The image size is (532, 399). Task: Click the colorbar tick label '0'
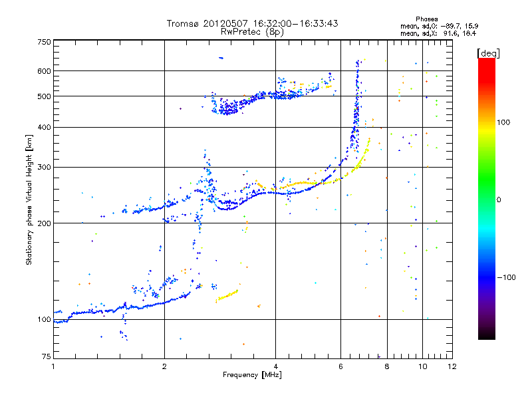click(498, 200)
